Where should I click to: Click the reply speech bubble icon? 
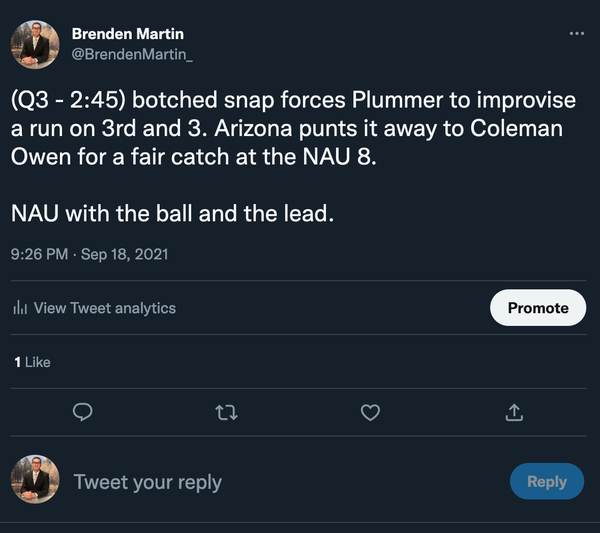pyautogui.click(x=84, y=412)
